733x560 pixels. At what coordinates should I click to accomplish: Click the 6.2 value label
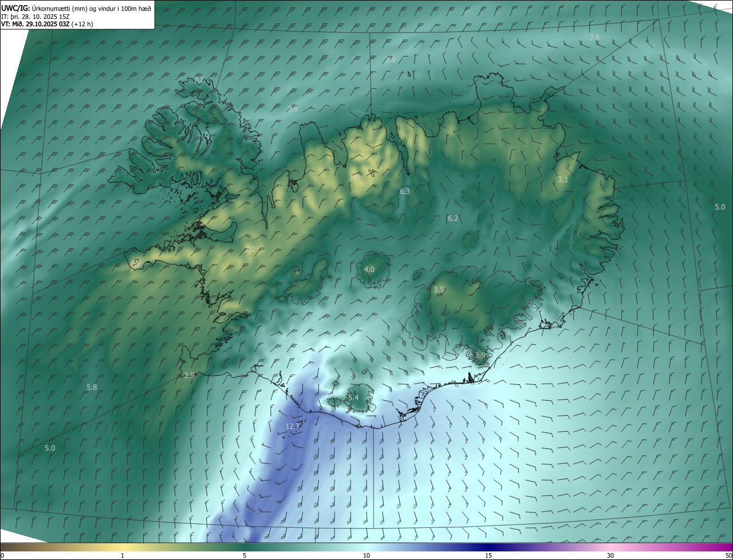pos(453,218)
